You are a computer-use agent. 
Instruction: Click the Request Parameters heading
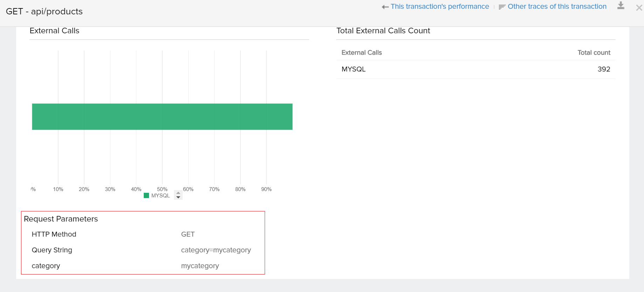coord(61,219)
